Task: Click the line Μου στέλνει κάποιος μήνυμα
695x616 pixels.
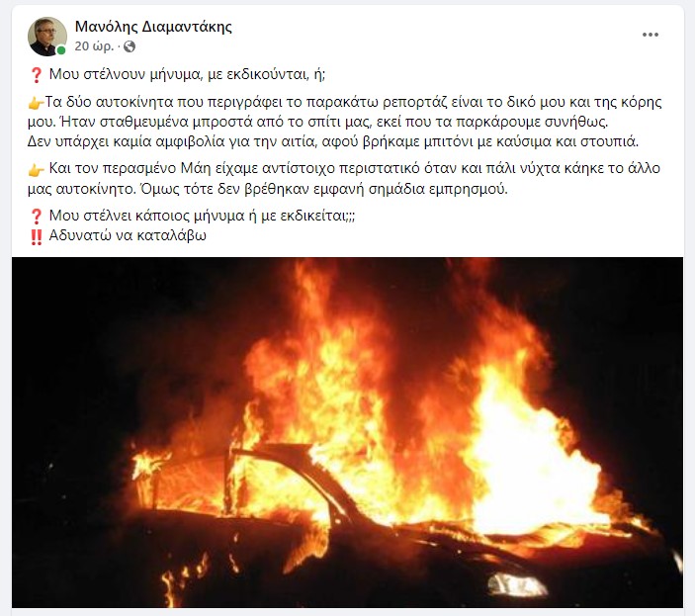Action: [x=202, y=216]
